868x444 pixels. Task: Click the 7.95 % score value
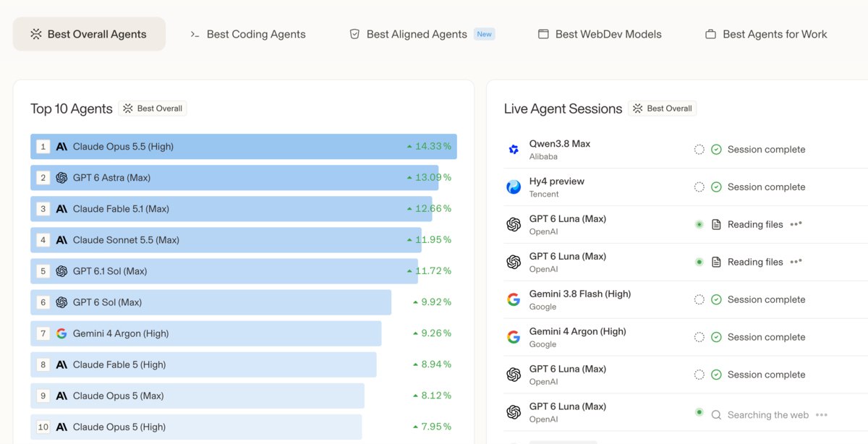click(436, 427)
